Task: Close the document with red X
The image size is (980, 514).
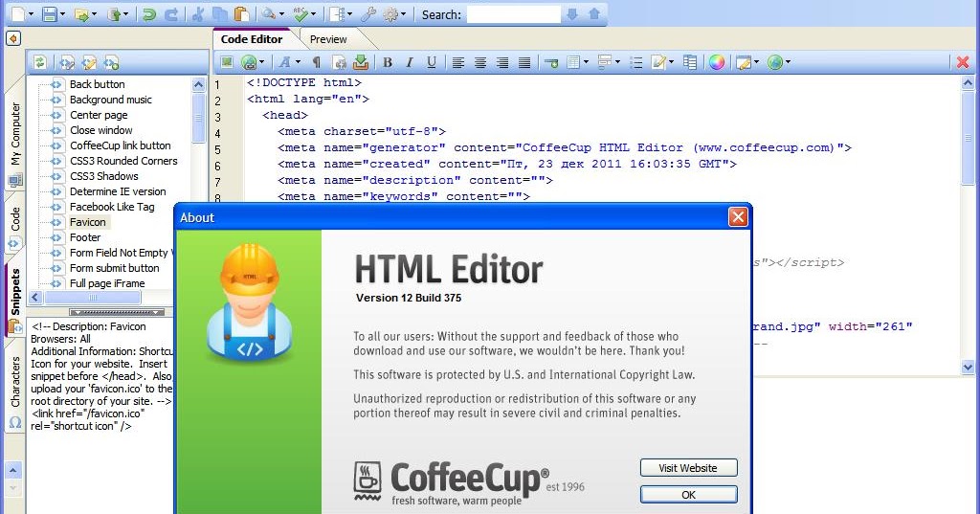Action: point(963,62)
